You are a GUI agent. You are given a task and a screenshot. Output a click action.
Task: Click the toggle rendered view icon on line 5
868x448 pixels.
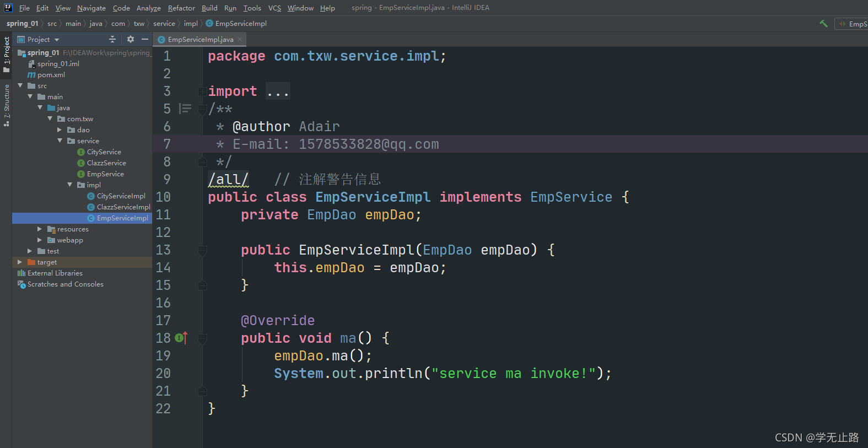(x=186, y=109)
